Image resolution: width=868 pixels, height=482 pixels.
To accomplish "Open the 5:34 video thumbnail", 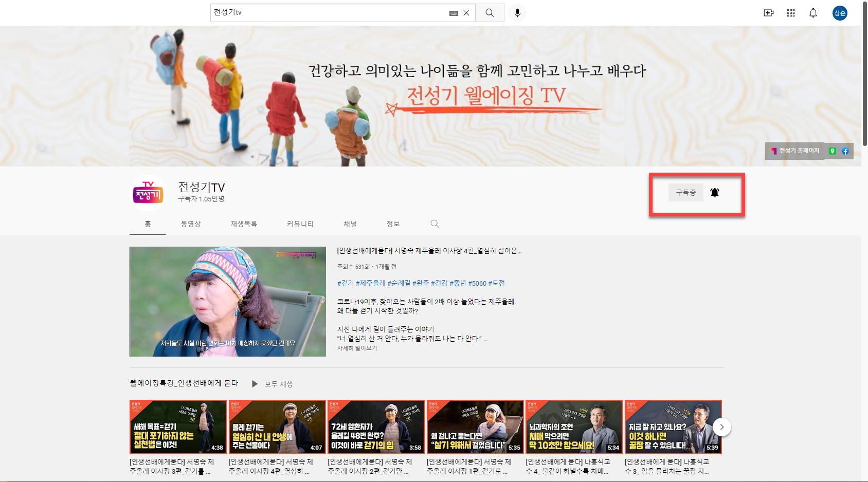I will 574,427.
